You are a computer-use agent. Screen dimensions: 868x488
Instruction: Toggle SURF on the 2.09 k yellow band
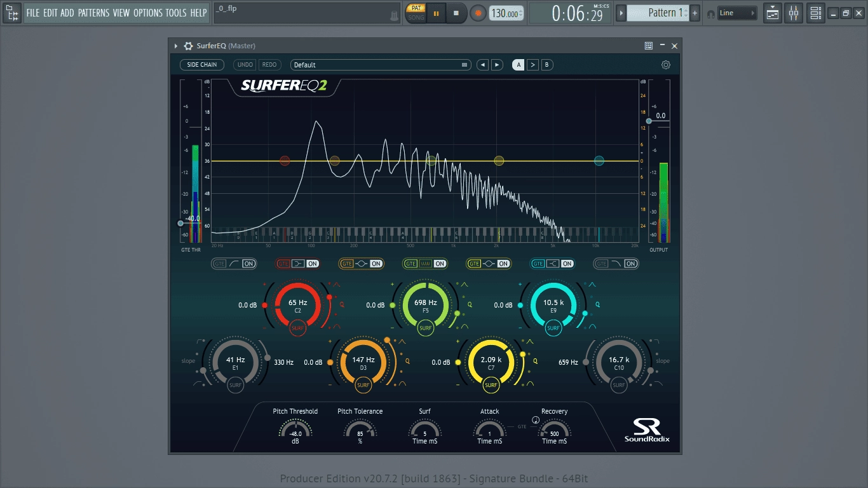coord(491,385)
